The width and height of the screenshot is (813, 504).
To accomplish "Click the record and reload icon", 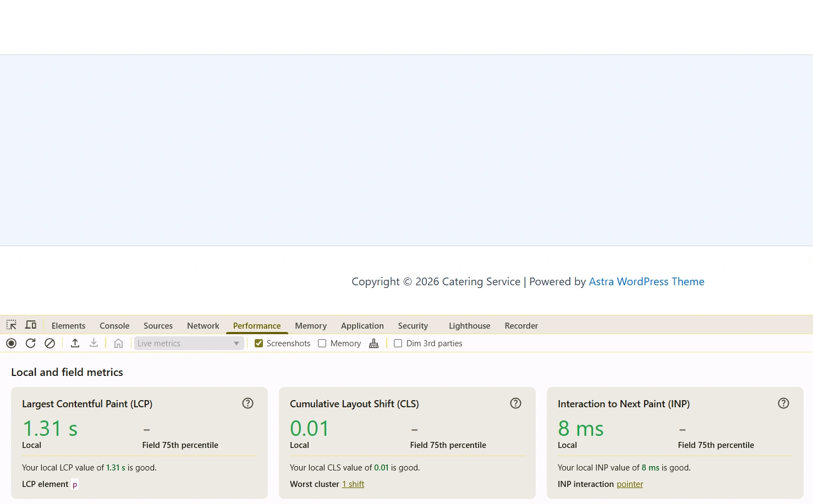I will click(x=31, y=344).
